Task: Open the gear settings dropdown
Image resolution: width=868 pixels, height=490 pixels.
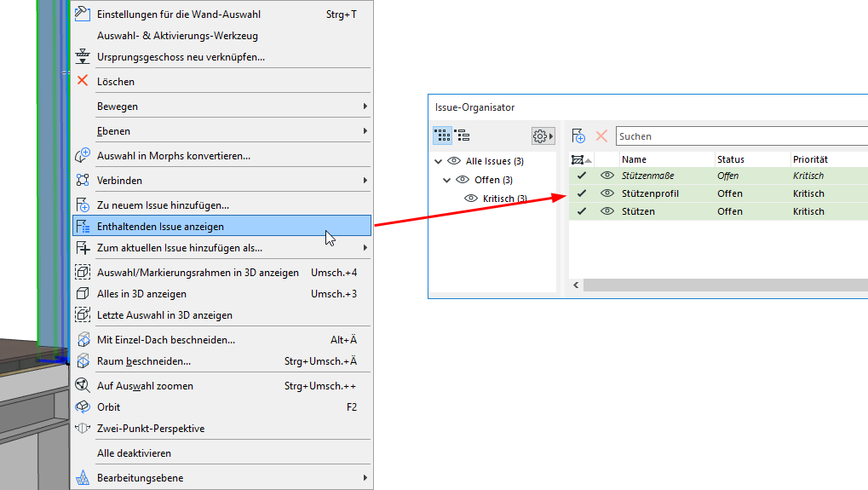Action: 543,135
